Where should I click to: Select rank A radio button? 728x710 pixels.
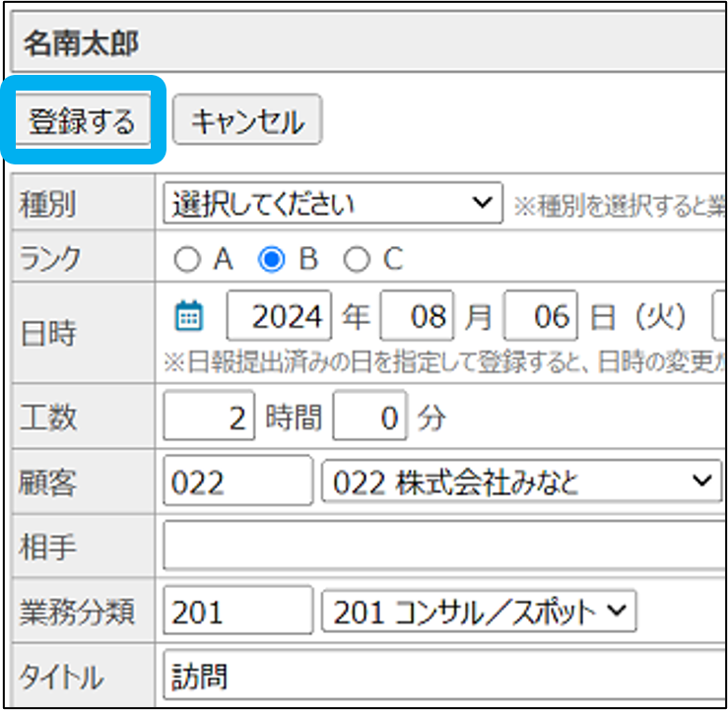click(185, 259)
